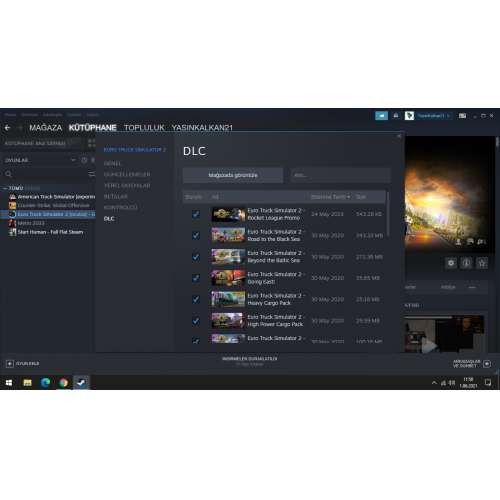Click the DLC search field
The image size is (500, 500).
pos(340,175)
